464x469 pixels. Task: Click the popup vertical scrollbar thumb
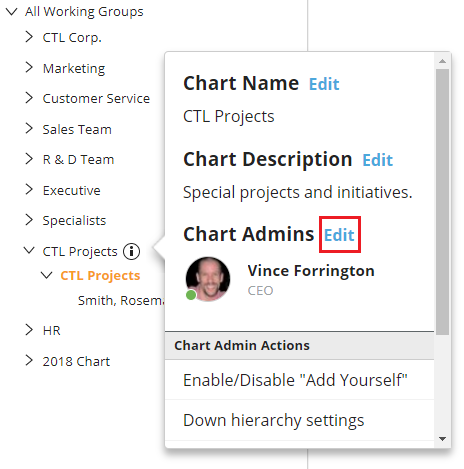[442, 202]
